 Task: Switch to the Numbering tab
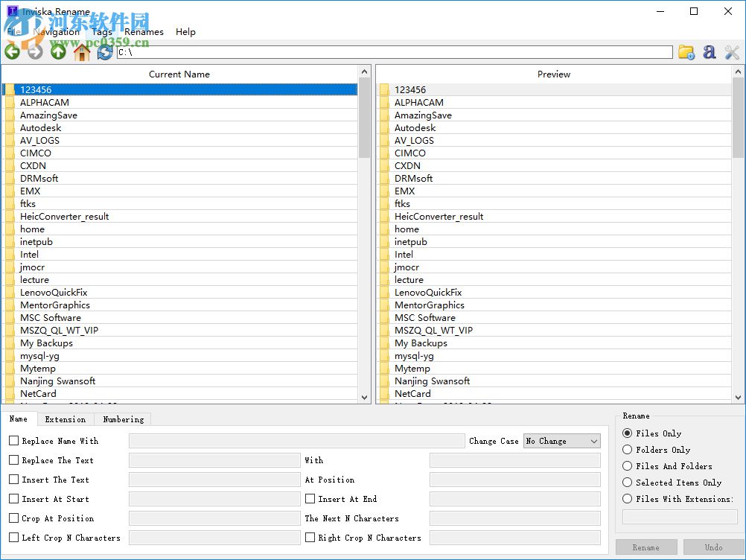tap(124, 419)
